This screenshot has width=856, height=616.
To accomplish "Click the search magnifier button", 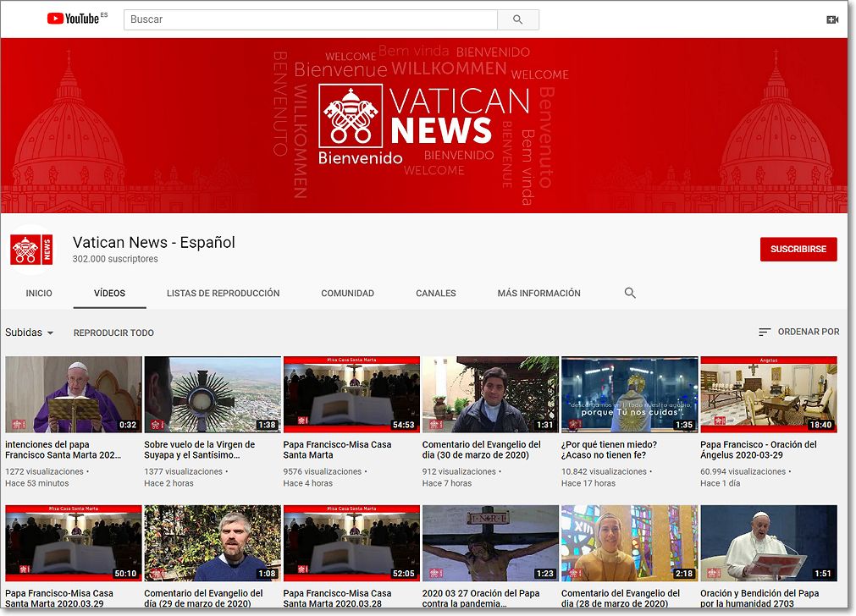I will 518,19.
